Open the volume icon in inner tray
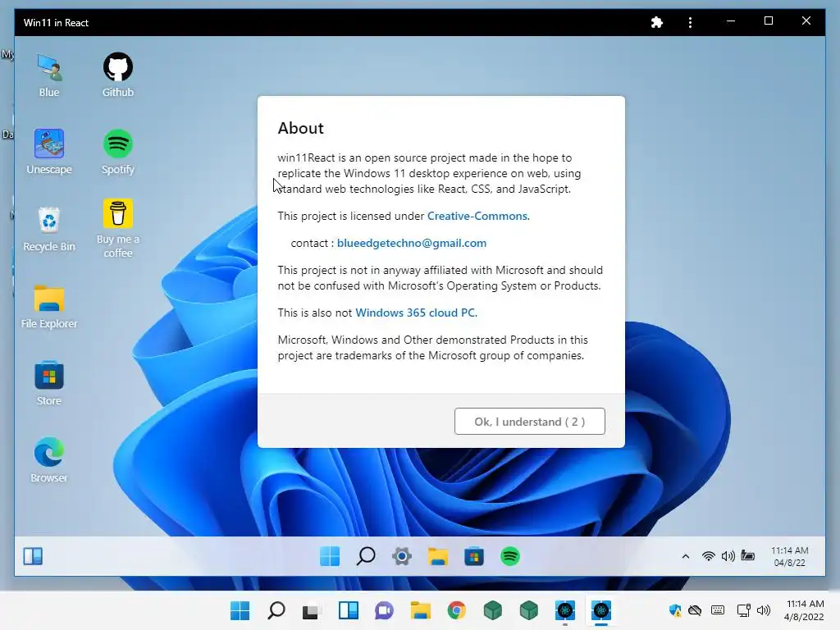 [728, 556]
